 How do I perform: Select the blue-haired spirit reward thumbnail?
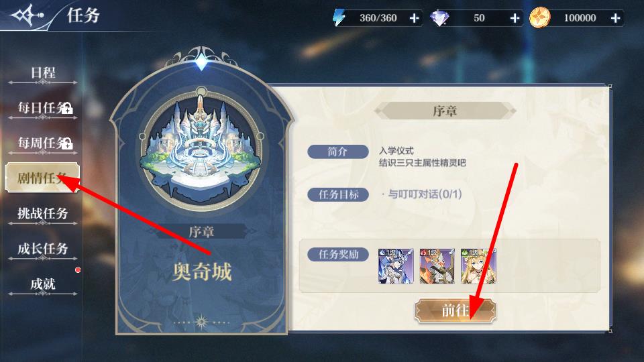pyautogui.click(x=396, y=266)
